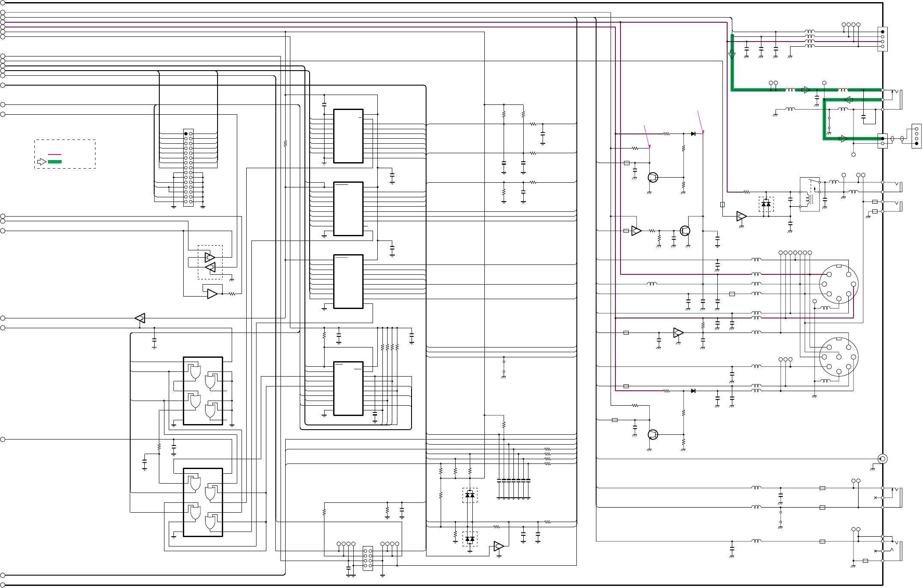922x588 pixels.
Task: Click the op-amp triangle below the dual-diode relay box
Action: 742,217
